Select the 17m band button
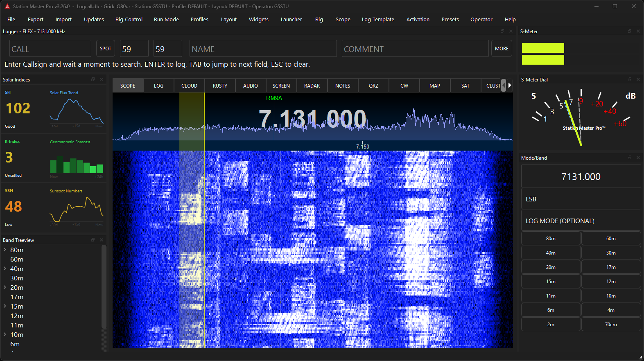The width and height of the screenshot is (644, 361). pyautogui.click(x=611, y=267)
